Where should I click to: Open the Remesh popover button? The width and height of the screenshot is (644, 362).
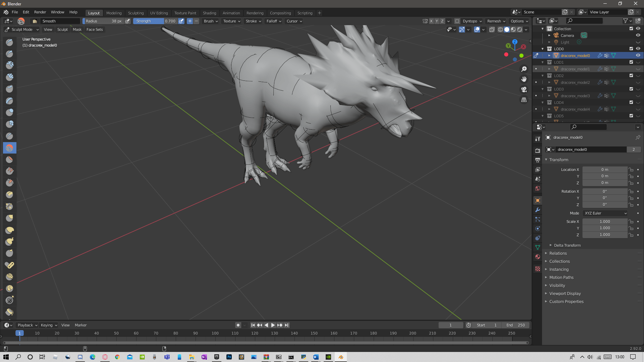(x=496, y=21)
